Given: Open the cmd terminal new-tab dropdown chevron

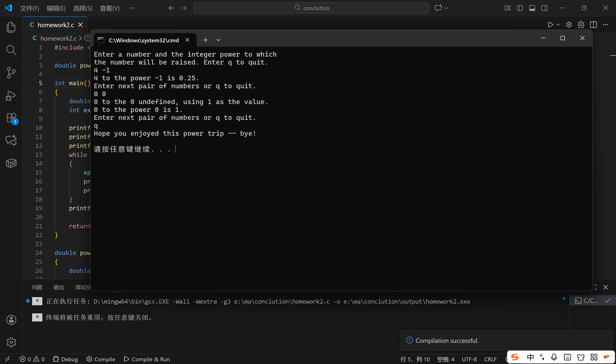Looking at the screenshot, I should pyautogui.click(x=218, y=40).
